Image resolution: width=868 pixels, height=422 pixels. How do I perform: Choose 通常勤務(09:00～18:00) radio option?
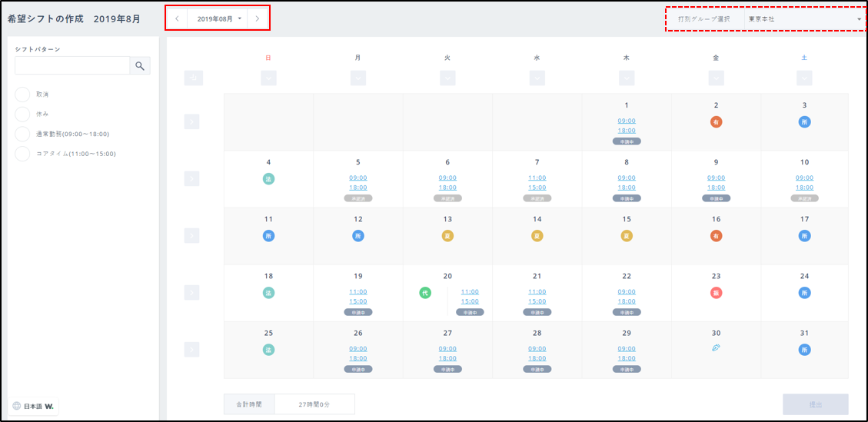[x=22, y=135]
